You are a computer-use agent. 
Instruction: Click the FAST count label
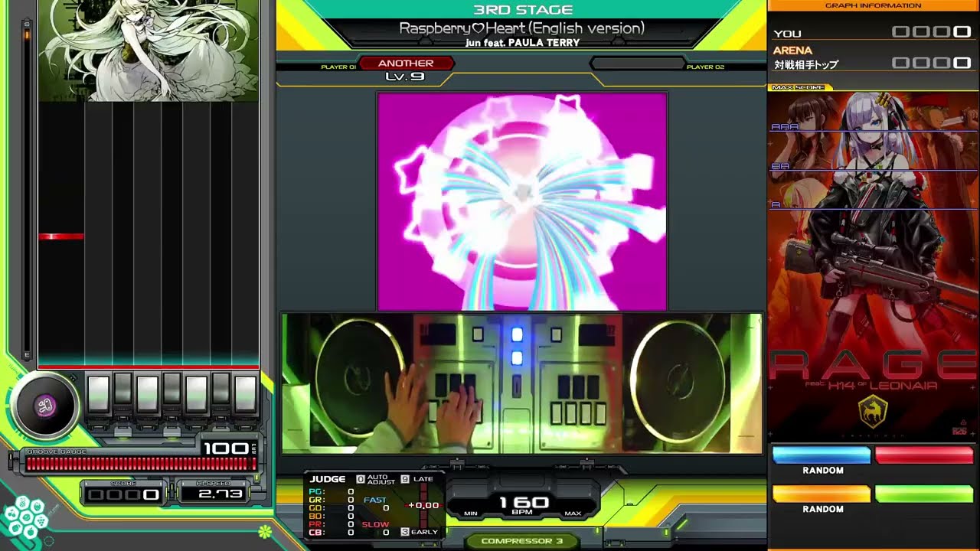coord(375,500)
